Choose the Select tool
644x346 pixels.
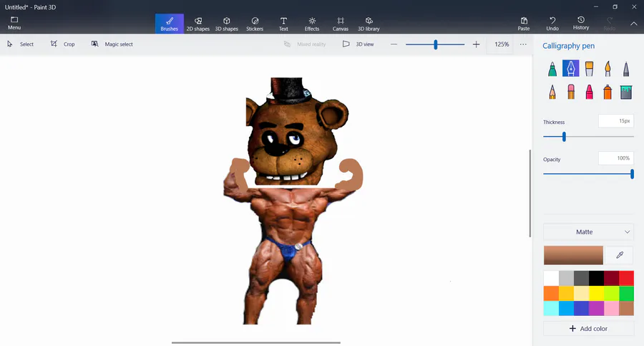(x=21, y=44)
